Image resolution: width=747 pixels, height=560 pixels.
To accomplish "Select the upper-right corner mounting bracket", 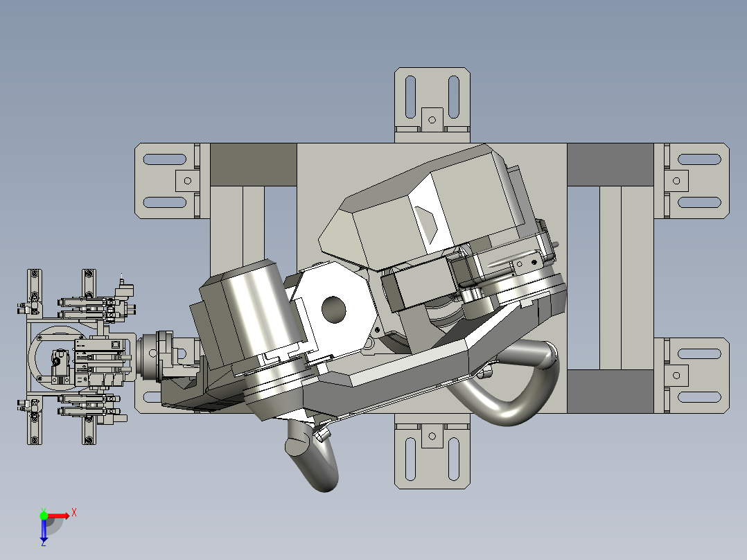I will pos(692,181).
